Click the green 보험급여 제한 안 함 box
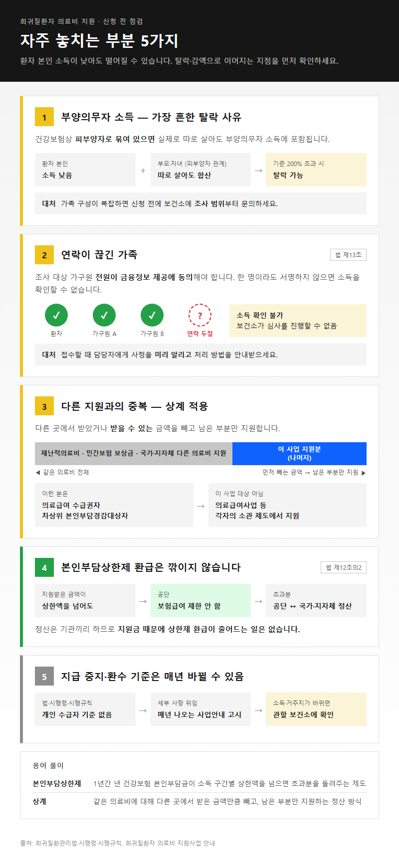 200,601
